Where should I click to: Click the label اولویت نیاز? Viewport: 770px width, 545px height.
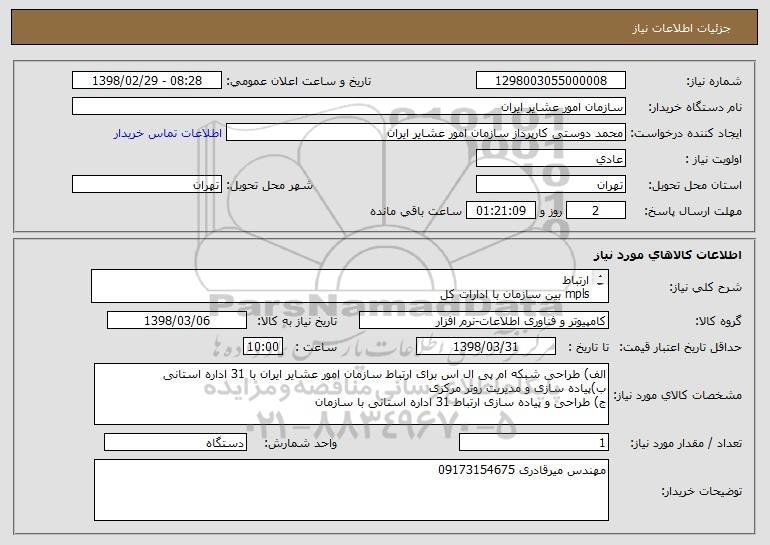(714, 159)
